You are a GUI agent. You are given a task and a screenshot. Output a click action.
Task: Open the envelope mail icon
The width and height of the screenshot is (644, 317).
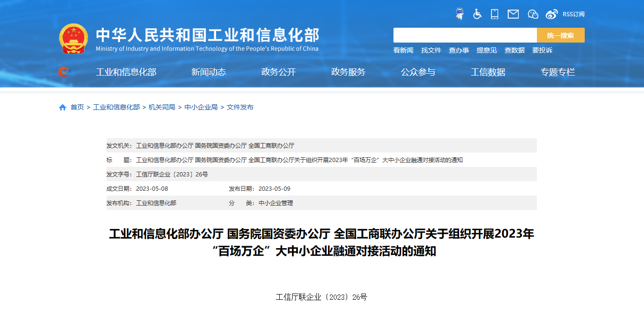[x=513, y=14]
